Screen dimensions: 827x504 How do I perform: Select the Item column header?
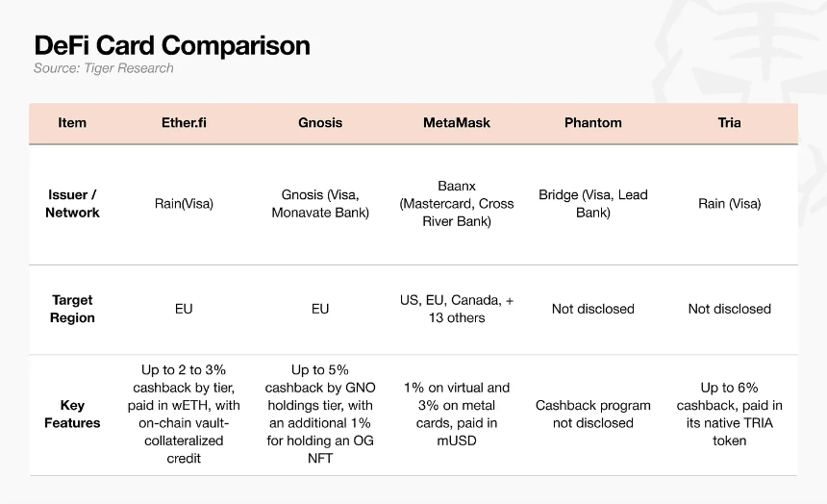pos(72,122)
